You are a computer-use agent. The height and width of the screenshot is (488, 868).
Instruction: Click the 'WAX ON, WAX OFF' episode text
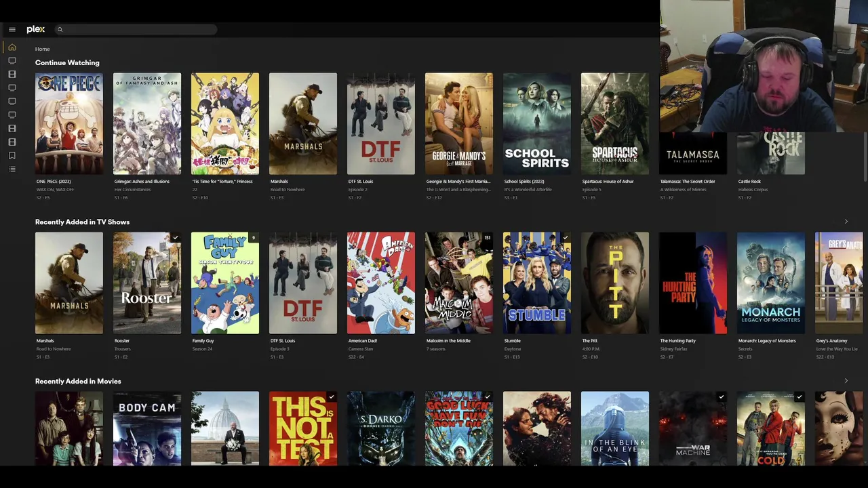(55, 190)
